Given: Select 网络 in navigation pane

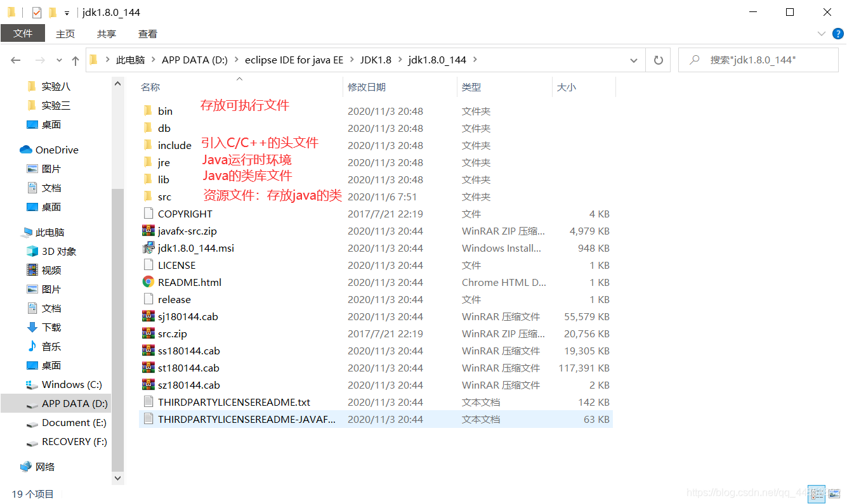Looking at the screenshot, I should (38, 467).
